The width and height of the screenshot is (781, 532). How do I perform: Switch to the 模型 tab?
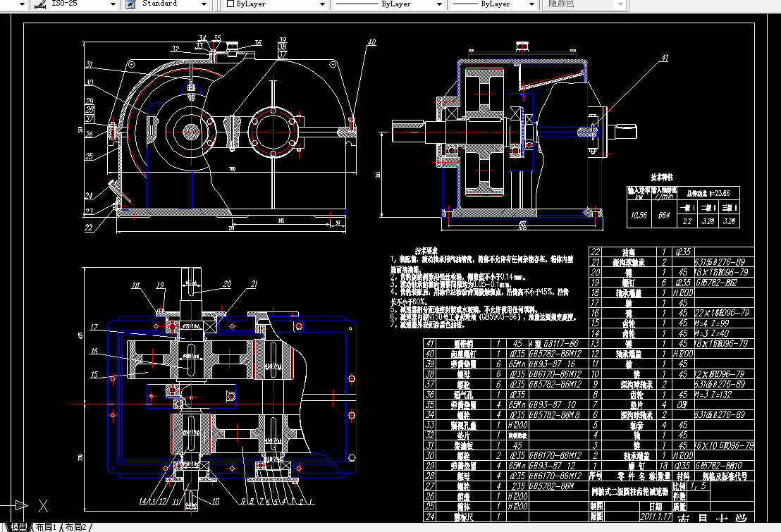19,527
